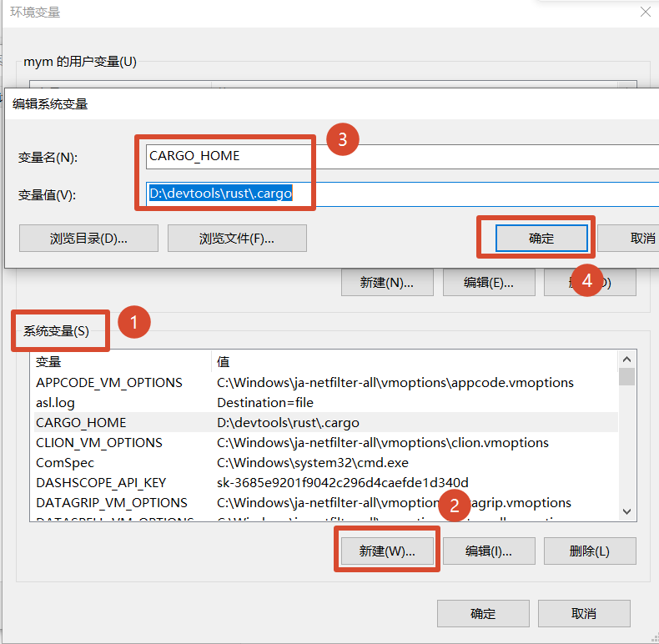Screen dimensions: 659x644
Task: Click value ending clion.vmoptions
Action: pyautogui.click(x=383, y=442)
